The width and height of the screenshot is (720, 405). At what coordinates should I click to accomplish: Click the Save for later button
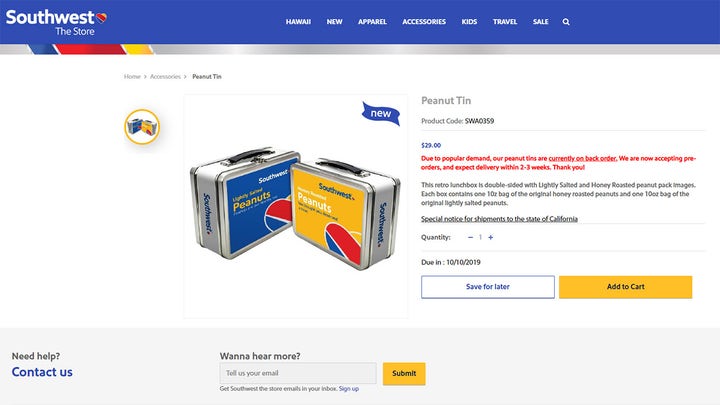point(488,287)
